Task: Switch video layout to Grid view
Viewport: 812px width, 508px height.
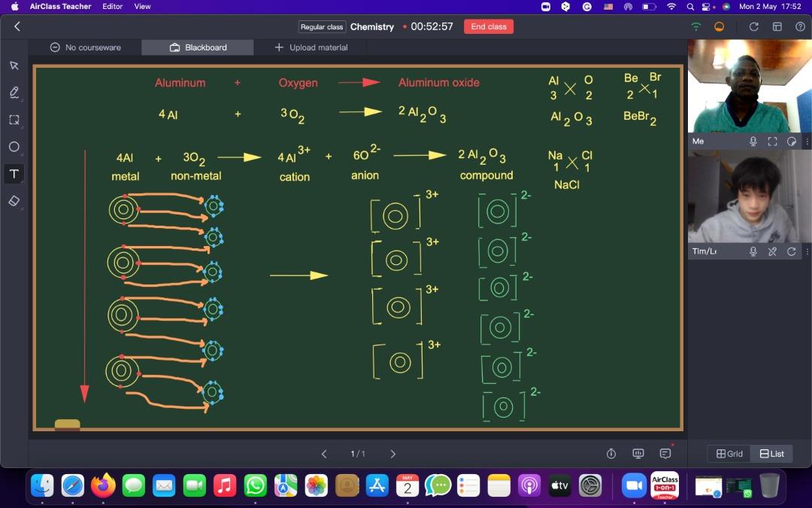Action: (x=729, y=454)
